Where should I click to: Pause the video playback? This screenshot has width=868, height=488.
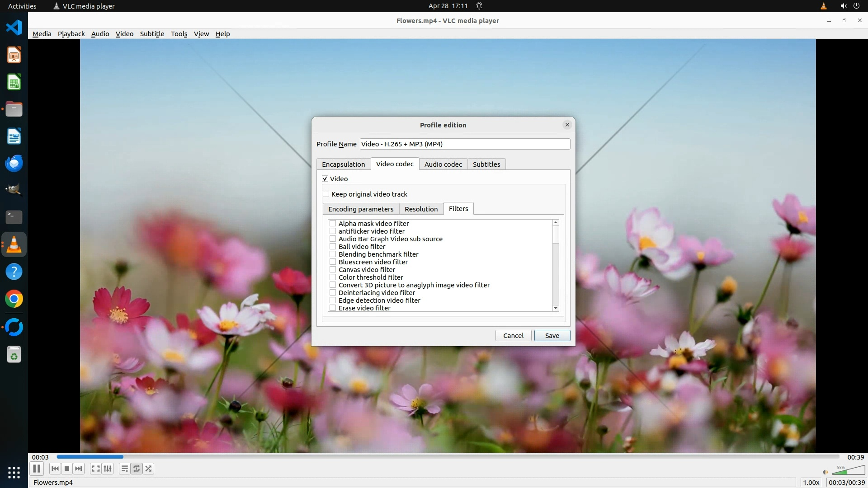tap(37, 469)
